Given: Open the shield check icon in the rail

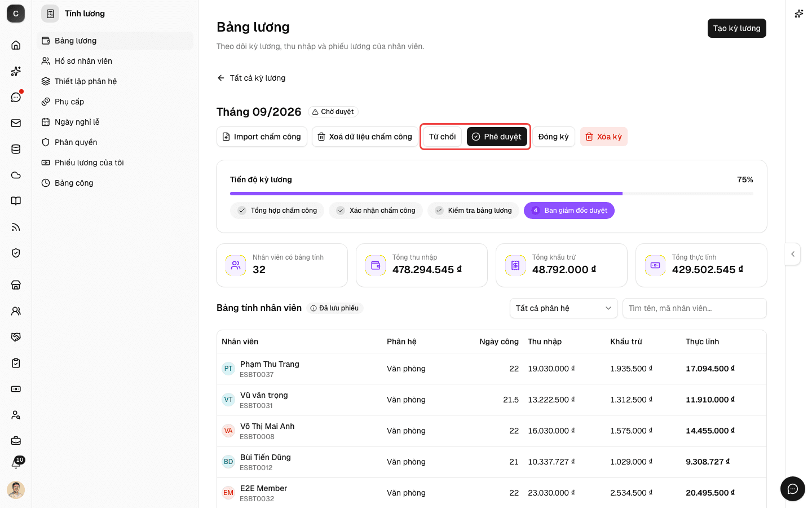Looking at the screenshot, I should [16, 253].
